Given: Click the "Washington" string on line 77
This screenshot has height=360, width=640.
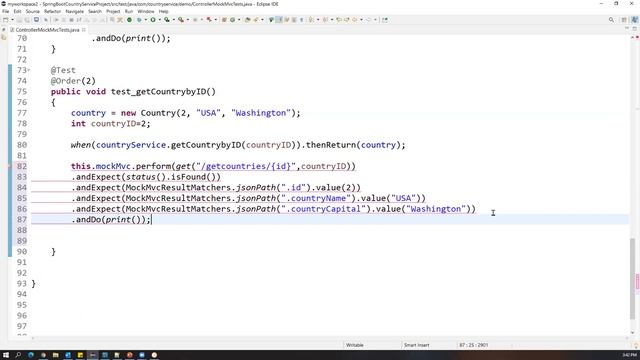Looking at the screenshot, I should (x=261, y=113).
